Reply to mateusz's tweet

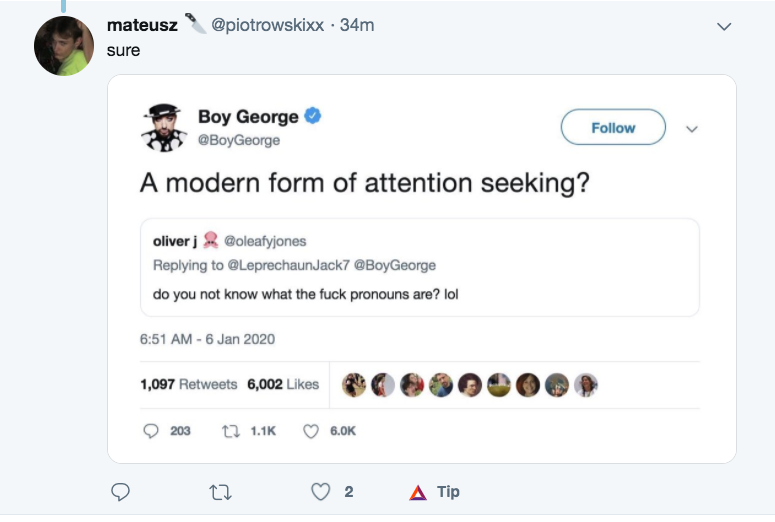point(120,492)
